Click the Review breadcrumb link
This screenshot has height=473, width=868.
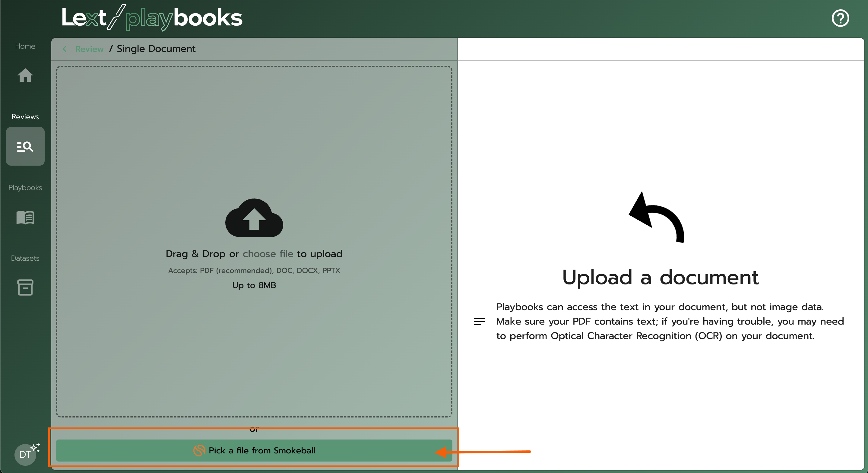pyautogui.click(x=89, y=49)
